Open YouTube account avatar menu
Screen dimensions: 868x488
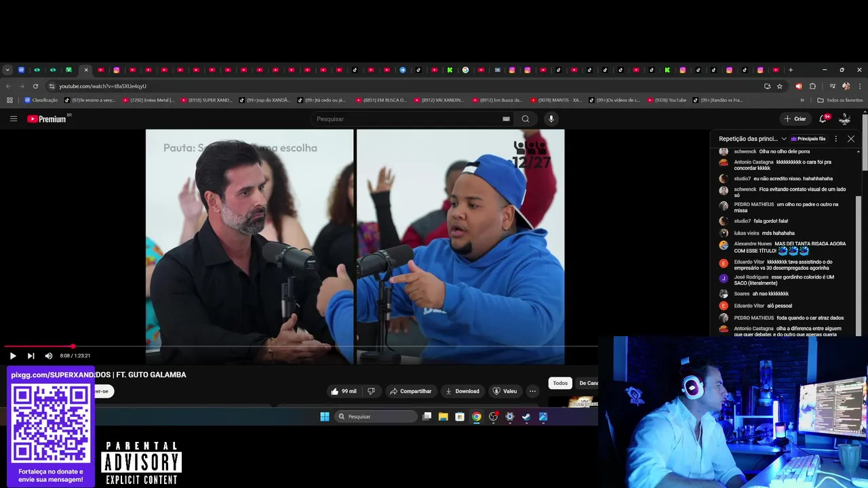click(x=844, y=119)
